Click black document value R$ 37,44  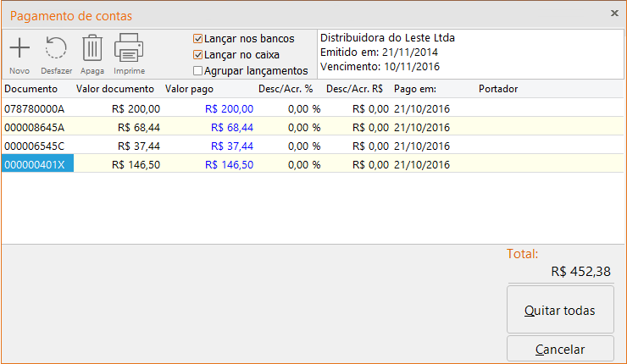point(139,146)
